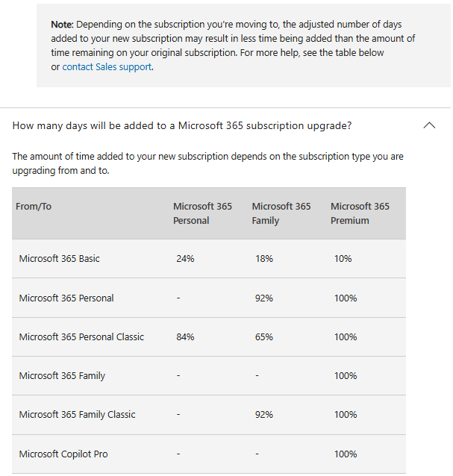Image resolution: width=453 pixels, height=476 pixels.
Task: Select the Microsoft 365 Premium column header
Action: tap(360, 213)
